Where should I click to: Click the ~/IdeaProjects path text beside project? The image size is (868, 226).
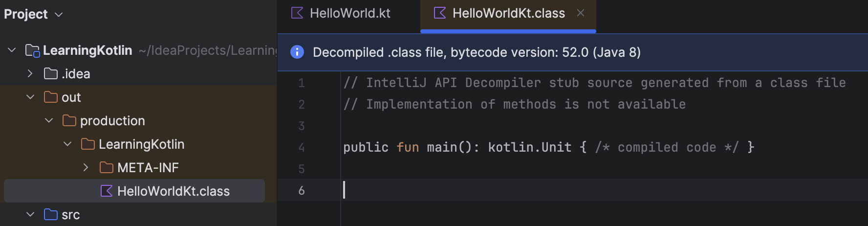[x=208, y=50]
